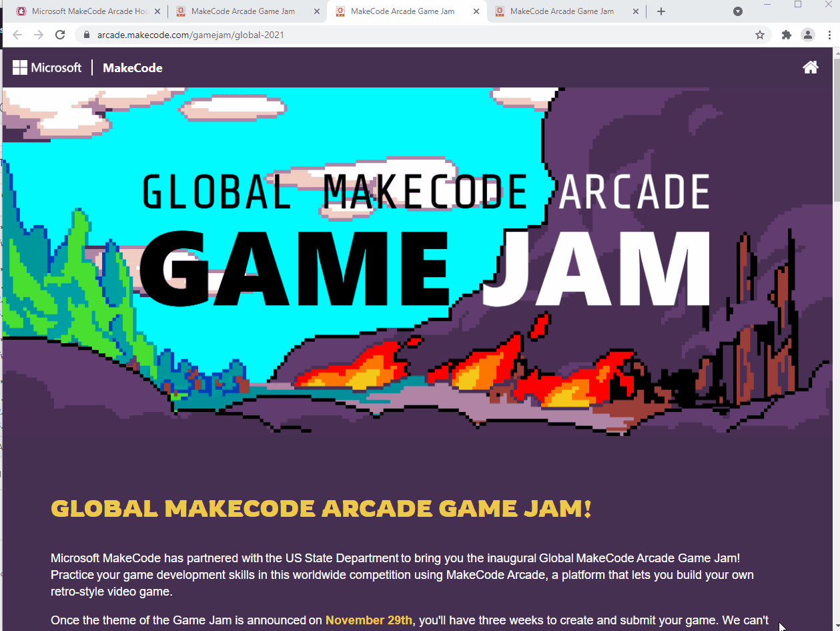This screenshot has width=840, height=631.
Task: Close the Microsoft MakeCode Arcade Hour tab
Action: [157, 11]
